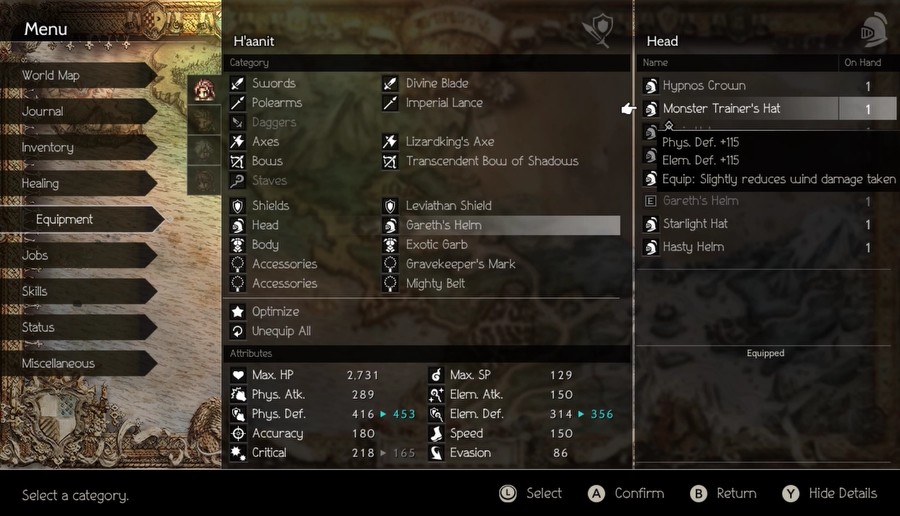Click the Shields category shield icon
This screenshot has width=900, height=516.
pos(238,206)
